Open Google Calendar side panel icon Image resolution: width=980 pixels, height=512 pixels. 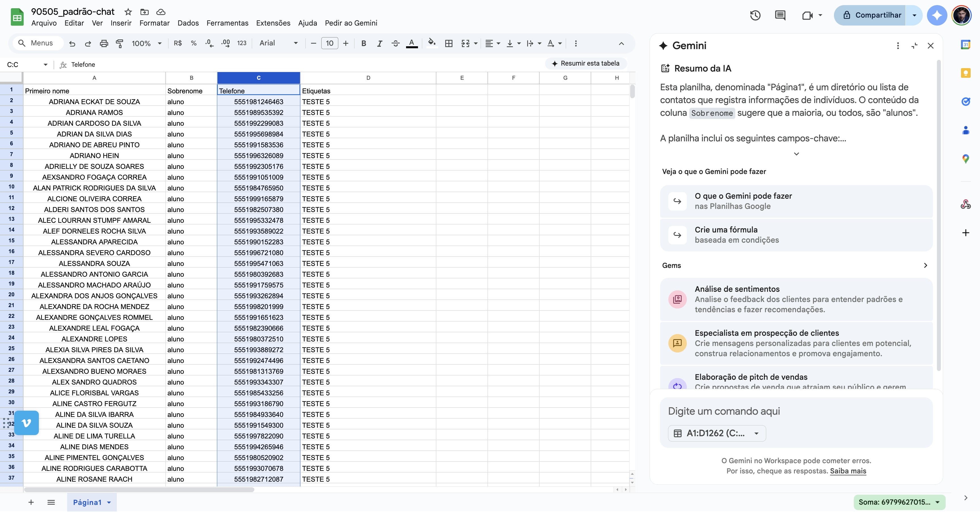(966, 45)
